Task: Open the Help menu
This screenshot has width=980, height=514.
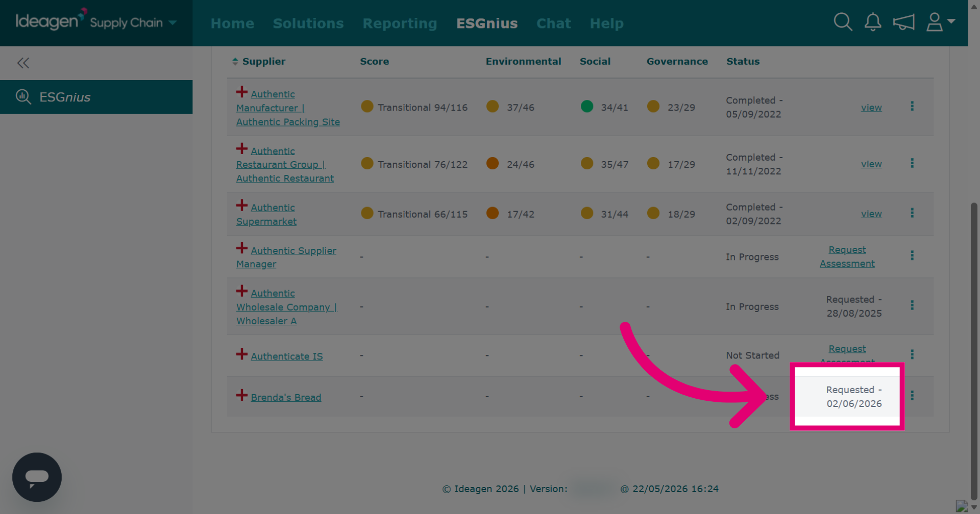Action: (x=606, y=23)
